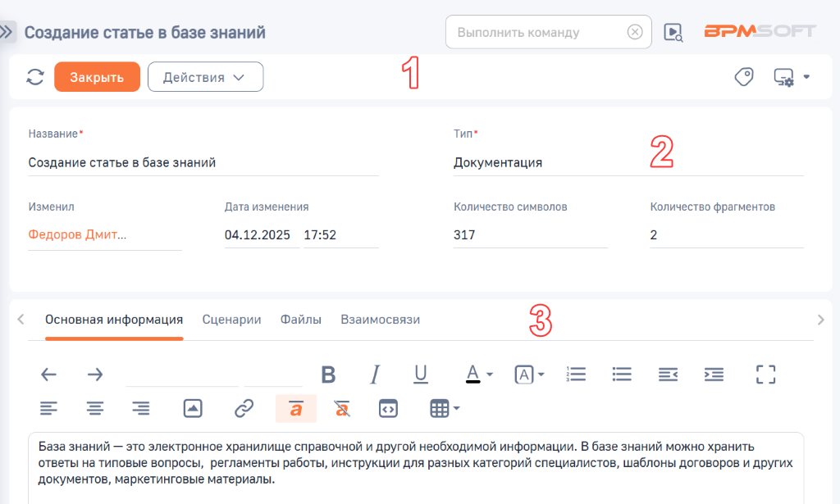This screenshot has width=840, height=504.
Task: Open the background color picker
Action: (x=529, y=375)
